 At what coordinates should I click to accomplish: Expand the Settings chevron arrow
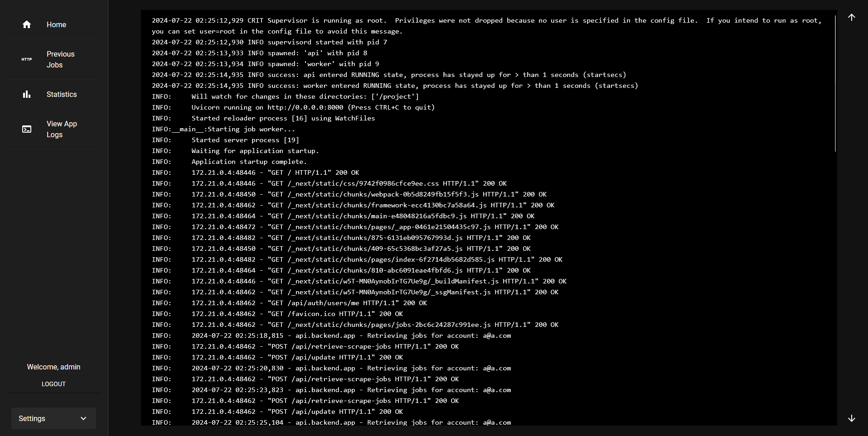[83, 418]
